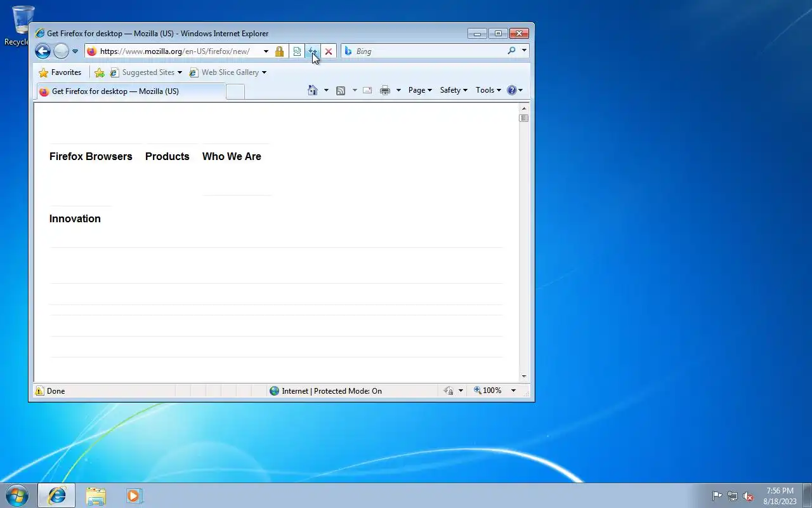
Task: Expand the zoom level dropdown arrow
Action: tap(513, 391)
